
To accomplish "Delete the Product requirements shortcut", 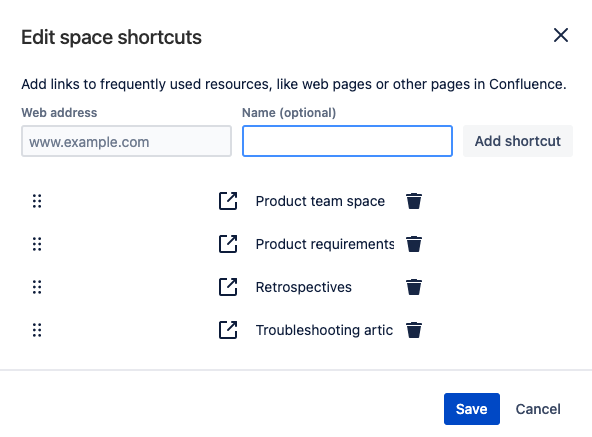I will tap(414, 244).
